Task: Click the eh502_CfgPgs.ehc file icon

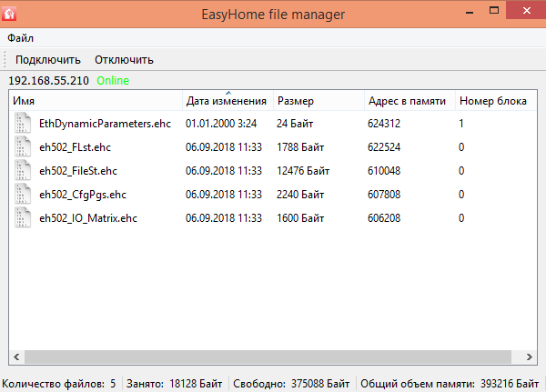Action: coord(23,194)
